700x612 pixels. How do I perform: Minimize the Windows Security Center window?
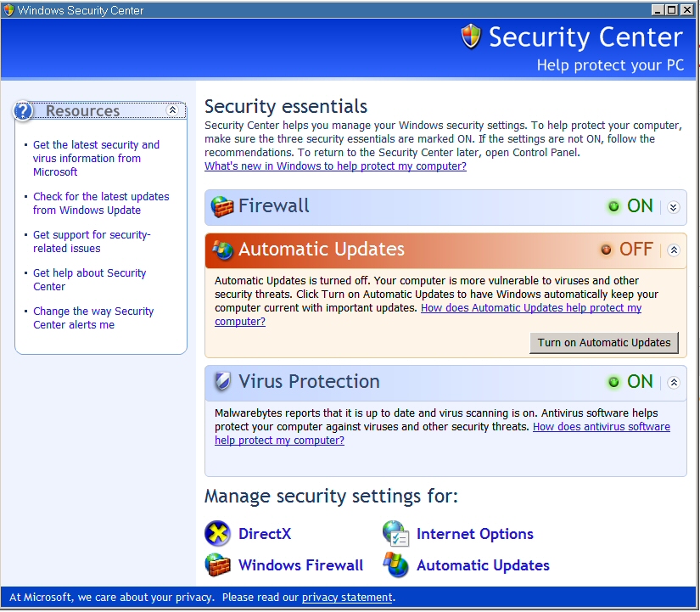[657, 10]
